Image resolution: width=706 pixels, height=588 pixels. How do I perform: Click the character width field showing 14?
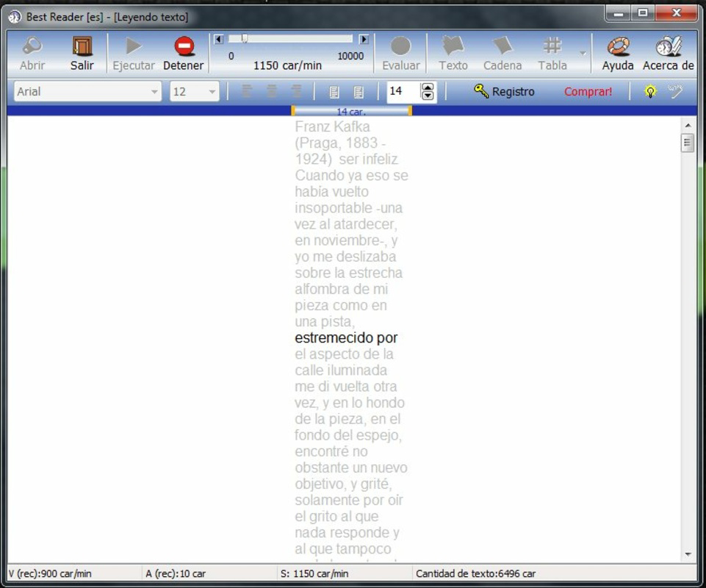coord(403,91)
